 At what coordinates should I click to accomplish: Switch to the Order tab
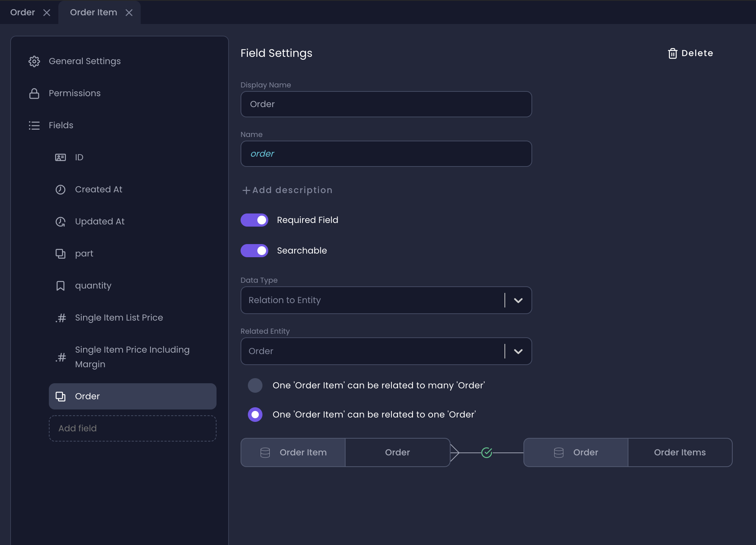(23, 12)
